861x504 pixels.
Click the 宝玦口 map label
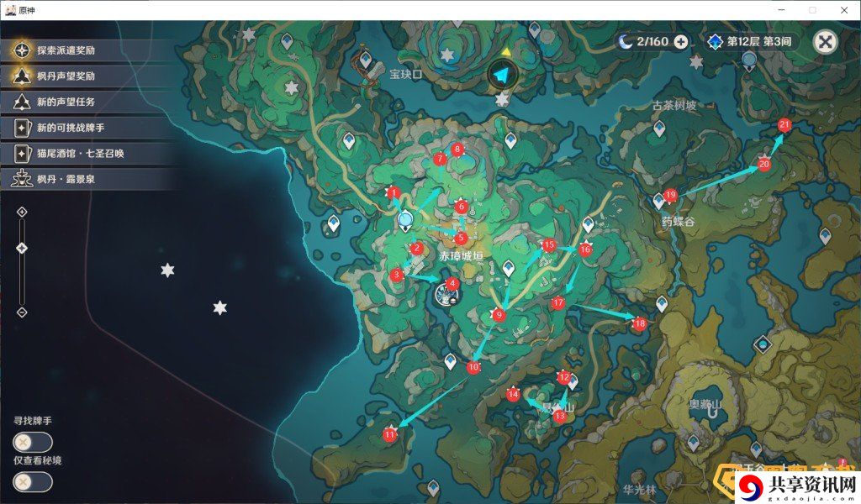click(x=406, y=74)
